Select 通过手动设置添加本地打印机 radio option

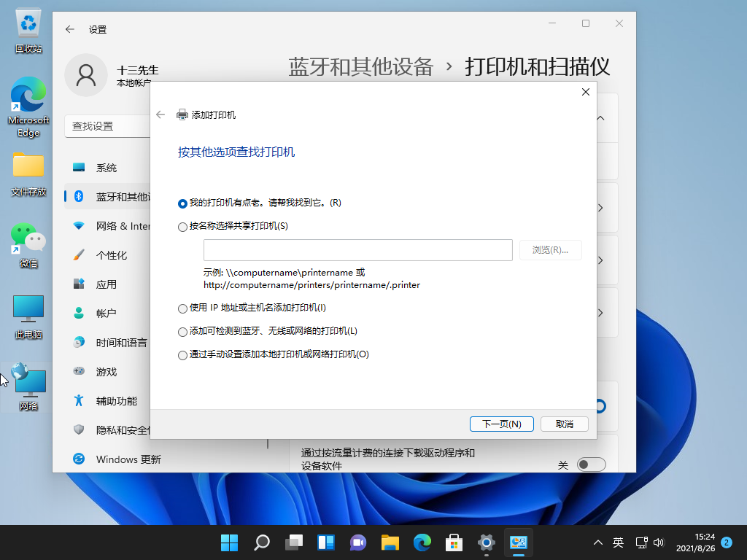click(182, 355)
